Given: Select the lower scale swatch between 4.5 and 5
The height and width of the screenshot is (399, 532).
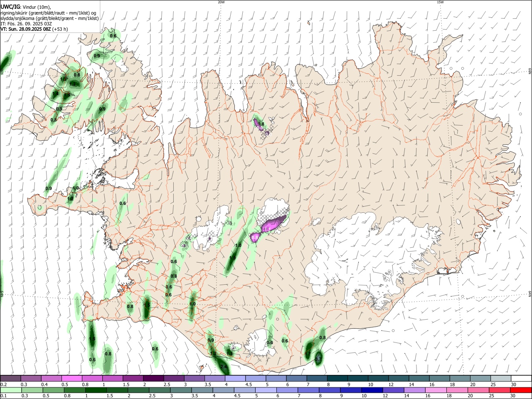Looking at the screenshot, I should tap(244, 390).
